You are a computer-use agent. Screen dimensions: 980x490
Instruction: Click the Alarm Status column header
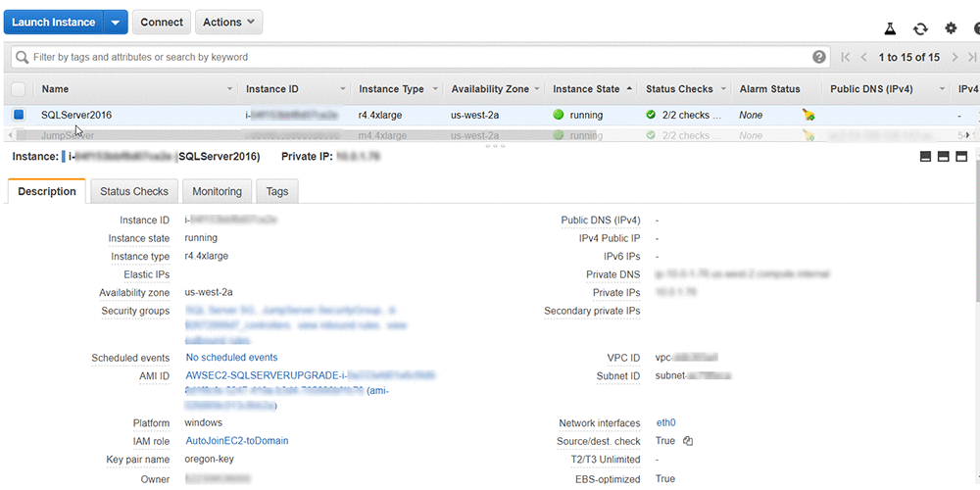click(769, 89)
